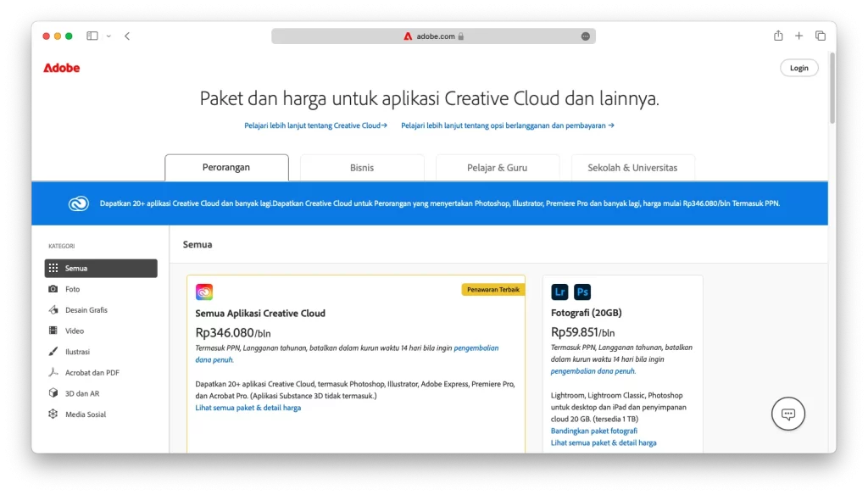Viewport: 868px width, 495px height.
Task: Open 3D dan AR category
Action: click(82, 393)
